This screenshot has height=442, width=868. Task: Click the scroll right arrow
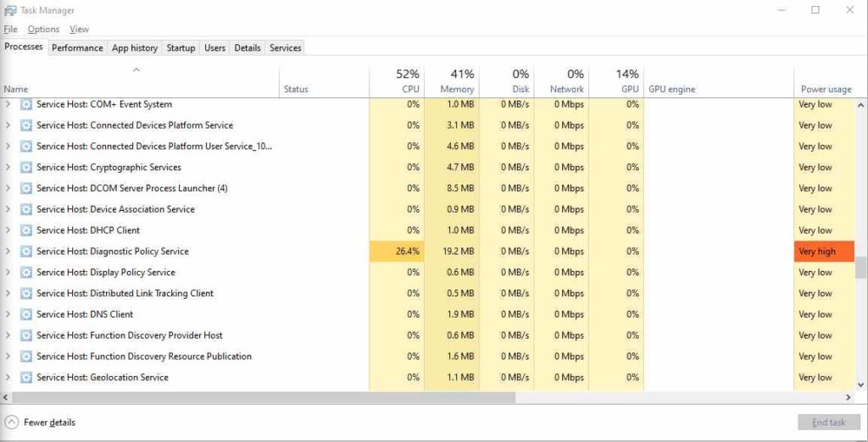pyautogui.click(x=848, y=397)
